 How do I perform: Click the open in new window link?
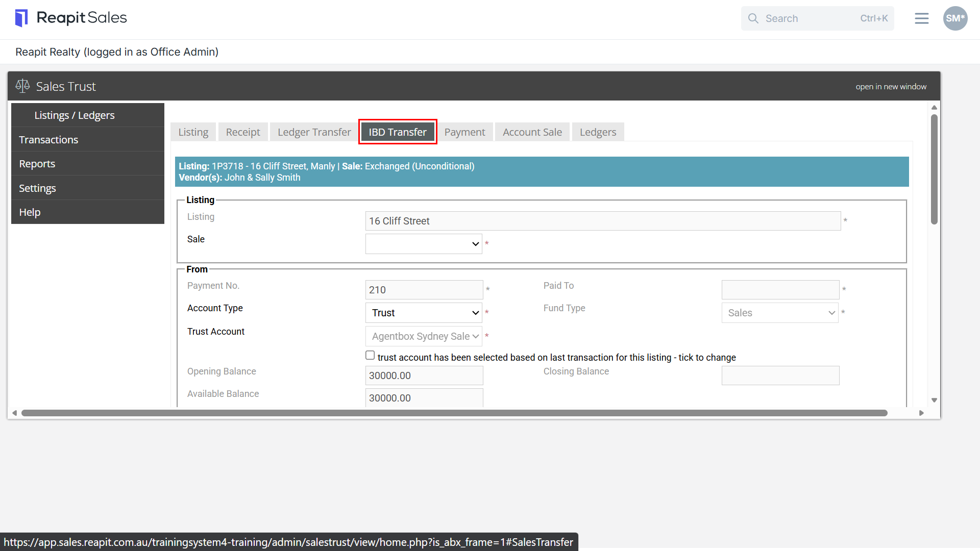pos(891,87)
